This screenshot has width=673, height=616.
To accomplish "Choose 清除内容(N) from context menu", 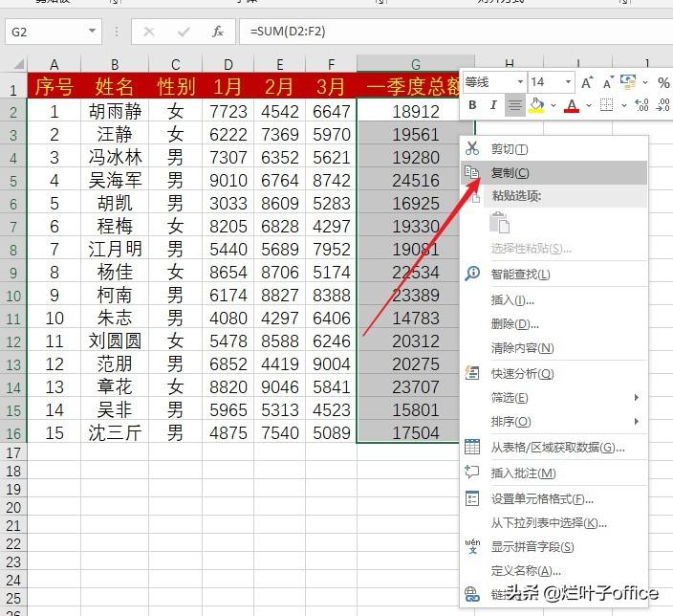I will point(554,348).
